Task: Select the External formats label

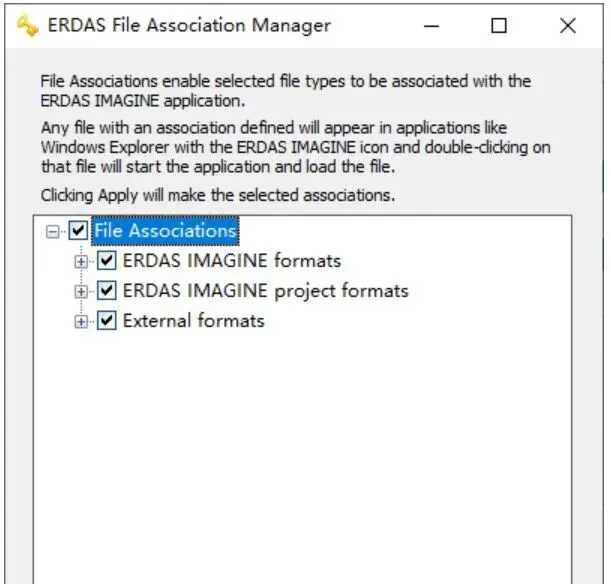Action: [193, 321]
